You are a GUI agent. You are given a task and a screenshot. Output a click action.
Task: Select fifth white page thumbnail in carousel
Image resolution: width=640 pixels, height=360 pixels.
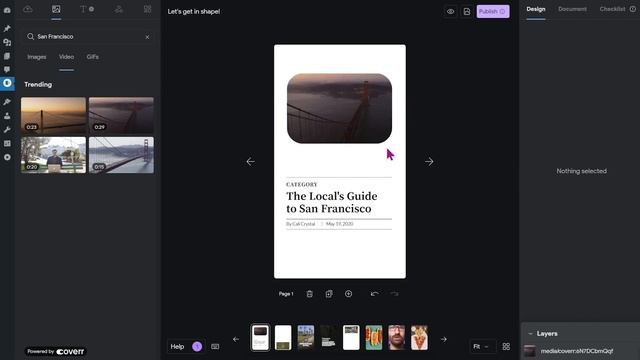(x=351, y=338)
